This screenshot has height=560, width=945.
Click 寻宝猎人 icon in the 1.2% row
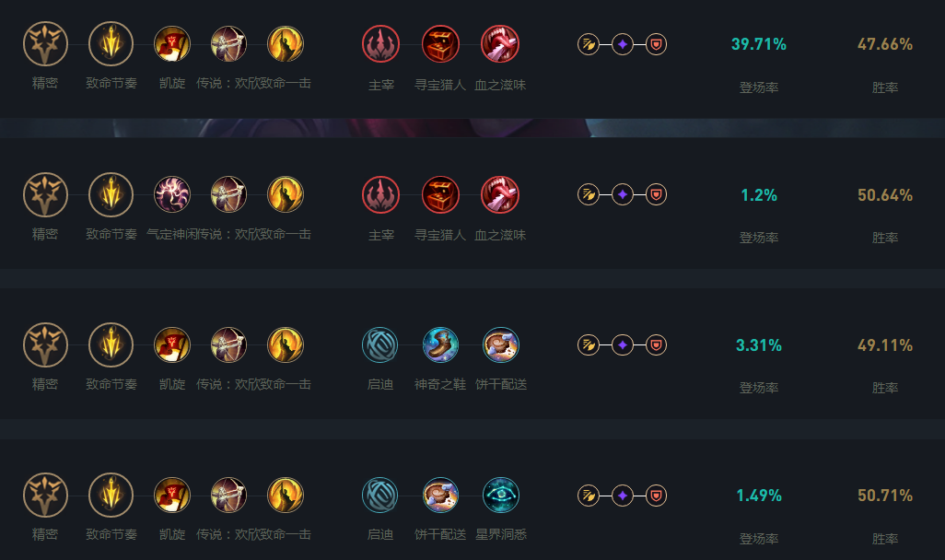click(x=440, y=194)
